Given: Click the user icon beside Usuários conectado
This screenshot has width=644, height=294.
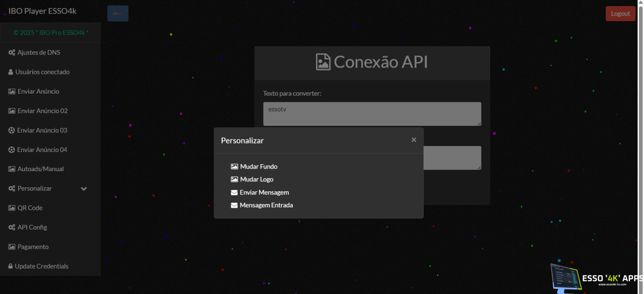Looking at the screenshot, I should coord(11,72).
